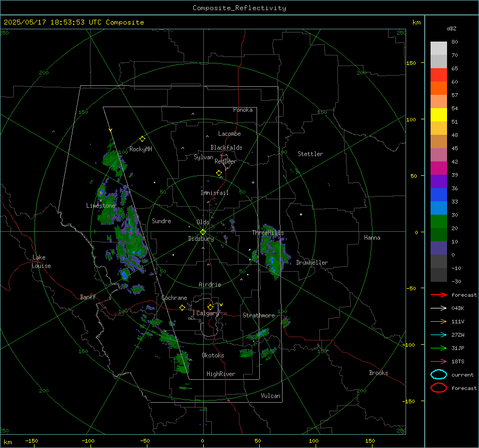Viewport: 479px width, 448px height.
Task: Click the red 65 dBZ color swatch
Action: point(439,75)
